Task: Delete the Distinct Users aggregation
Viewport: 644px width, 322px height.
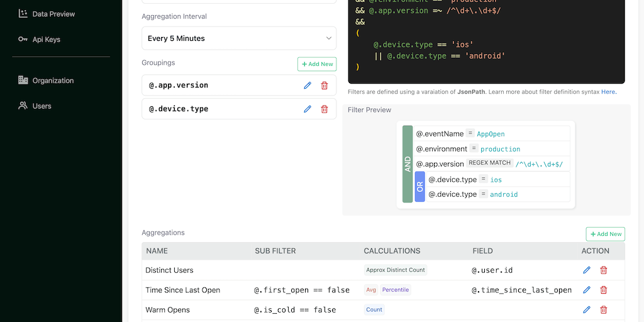Action: [x=604, y=270]
